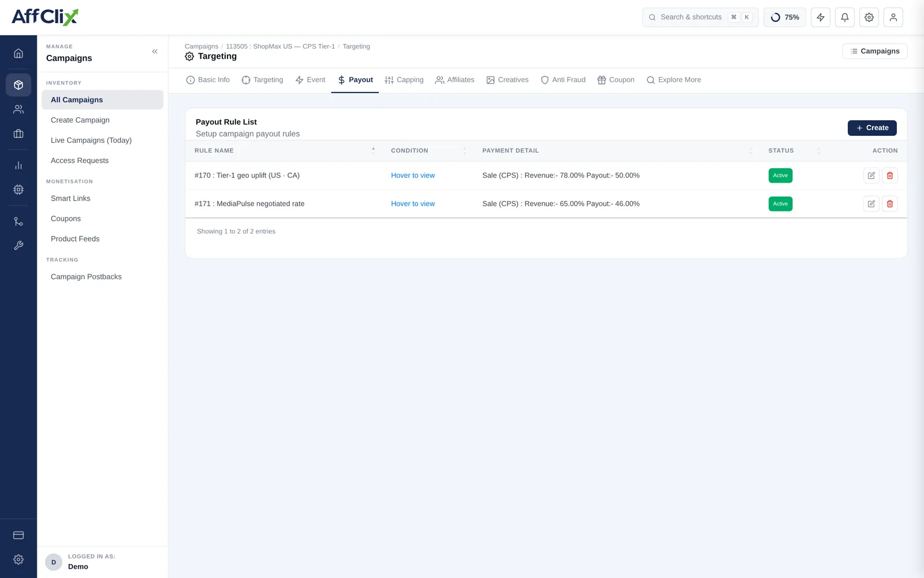Open the Explore More tab
924x578 pixels.
(x=674, y=80)
